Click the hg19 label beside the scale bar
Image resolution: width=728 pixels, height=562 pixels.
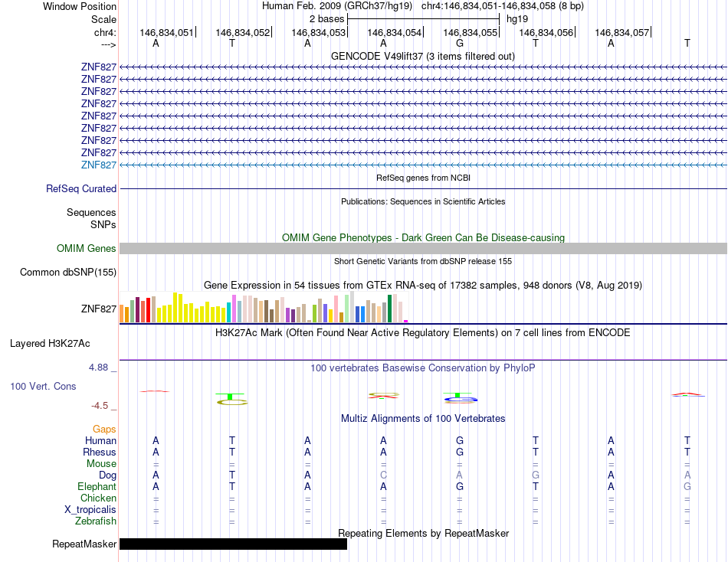tap(517, 19)
